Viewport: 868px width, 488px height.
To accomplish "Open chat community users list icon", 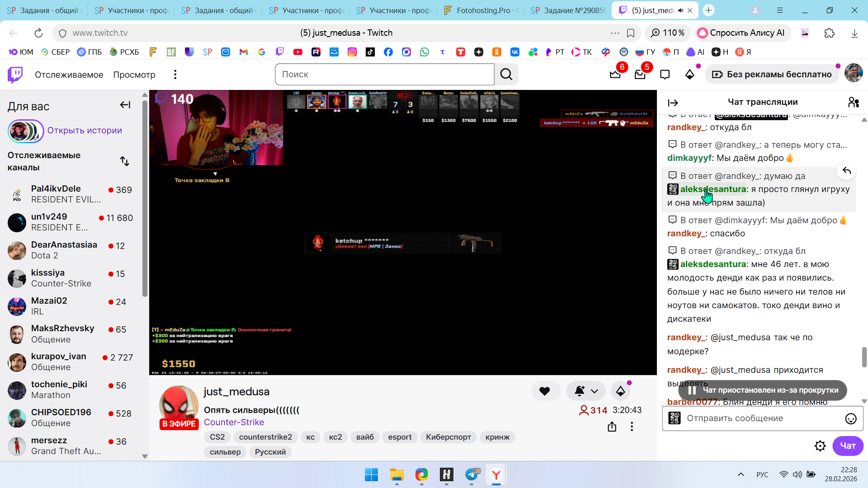I will (853, 103).
